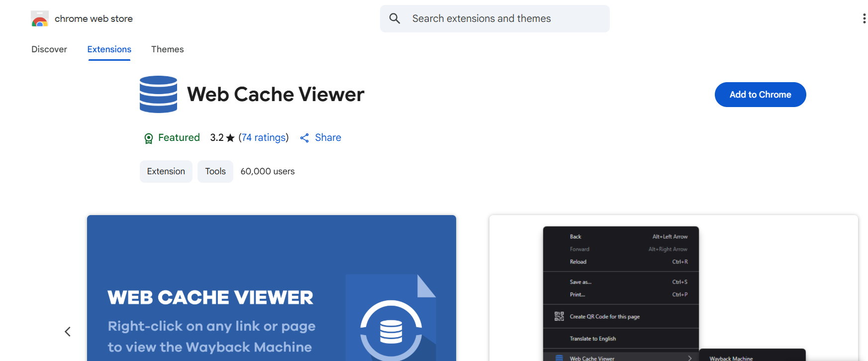Image resolution: width=868 pixels, height=361 pixels.
Task: Click the chrome web store title
Action: [94, 18]
